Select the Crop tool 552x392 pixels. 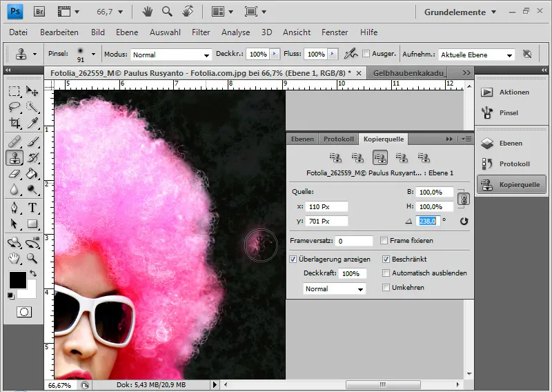[14, 124]
